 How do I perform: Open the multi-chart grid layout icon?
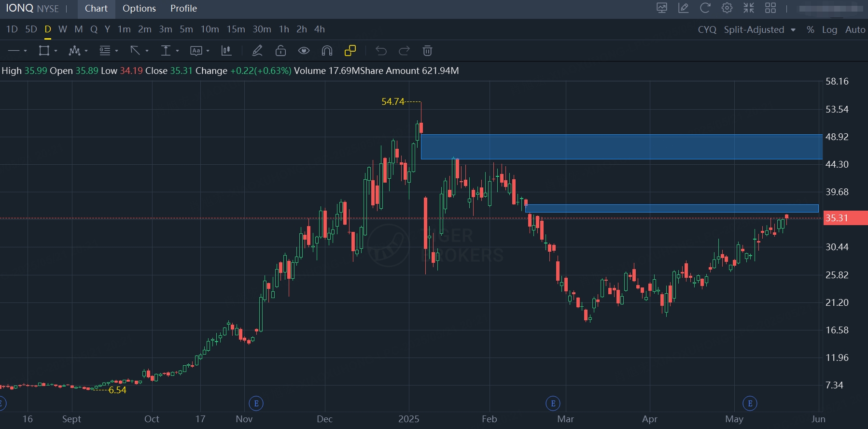coord(770,8)
